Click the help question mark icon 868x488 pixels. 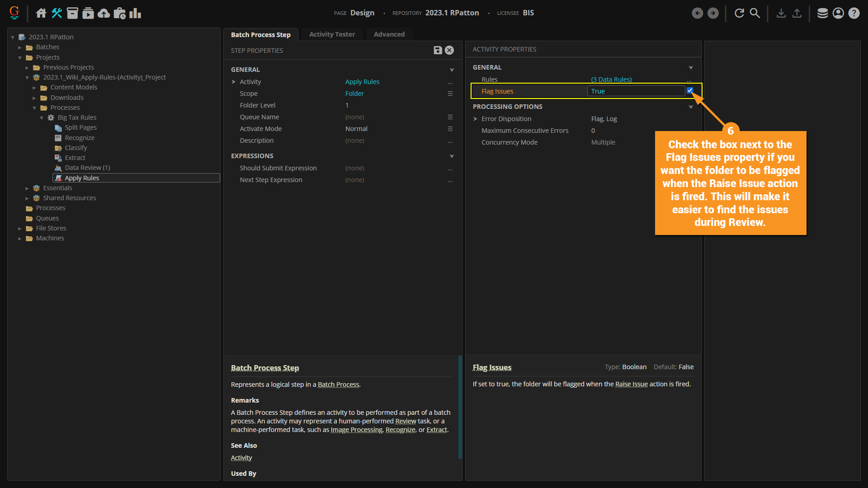coord(854,13)
